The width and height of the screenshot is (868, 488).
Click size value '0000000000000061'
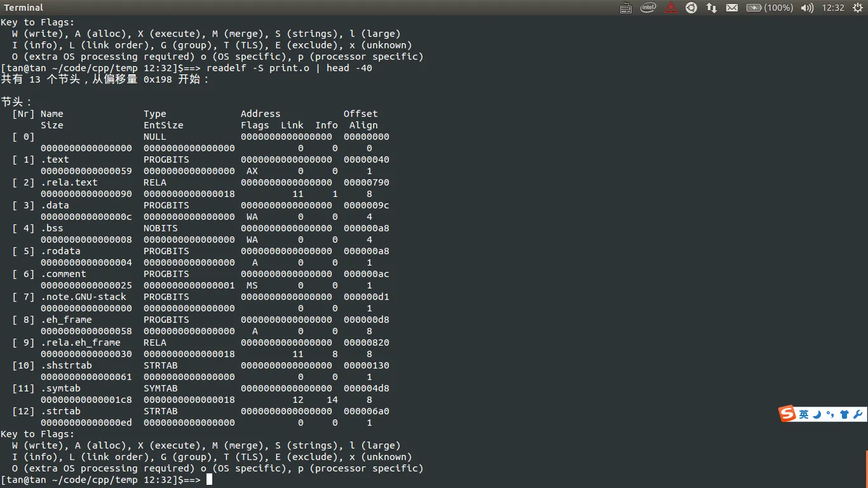coord(86,377)
